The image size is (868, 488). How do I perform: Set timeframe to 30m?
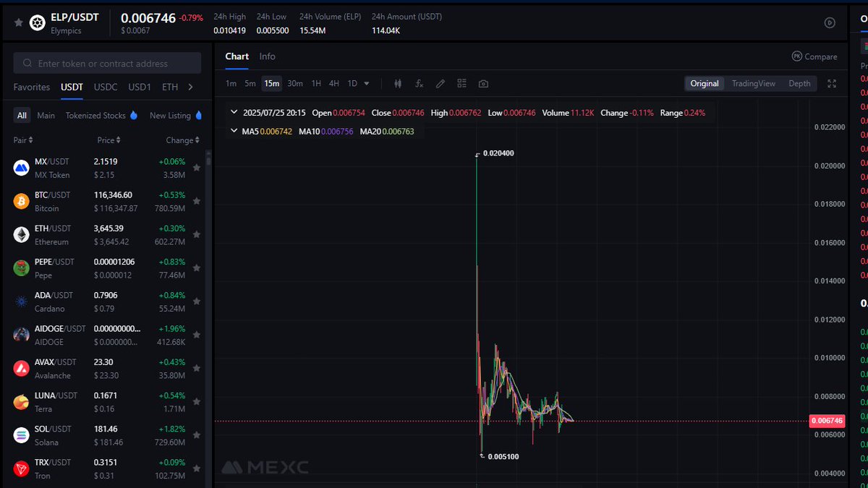tap(295, 84)
